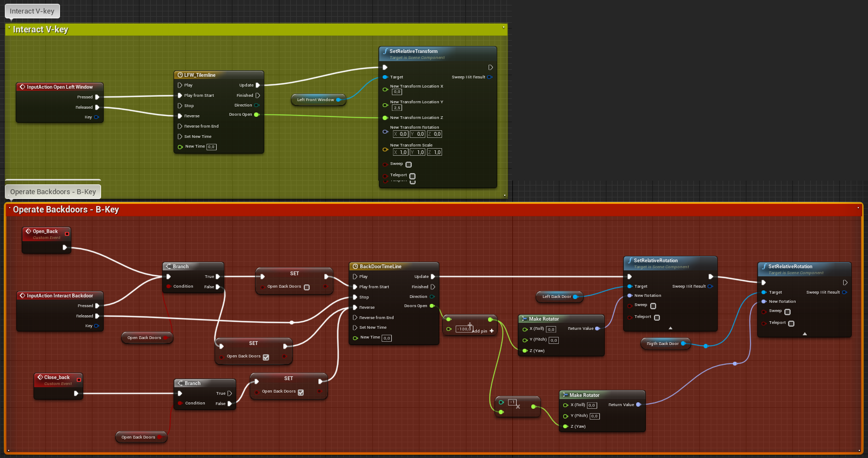Toggle Teleport checkbox on right SetRelativeRotation
Image resolution: width=868 pixels, height=458 pixels.
(791, 323)
